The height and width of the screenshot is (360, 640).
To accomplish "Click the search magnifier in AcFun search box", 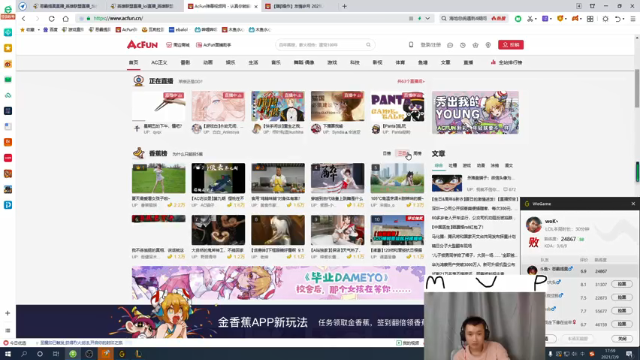I will coord(368,44).
